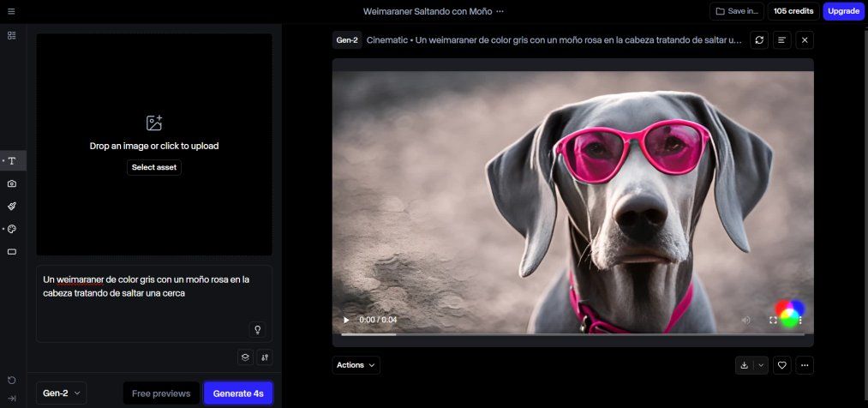Click the Select asset button
Screen dimensions: 868x408
(154, 167)
